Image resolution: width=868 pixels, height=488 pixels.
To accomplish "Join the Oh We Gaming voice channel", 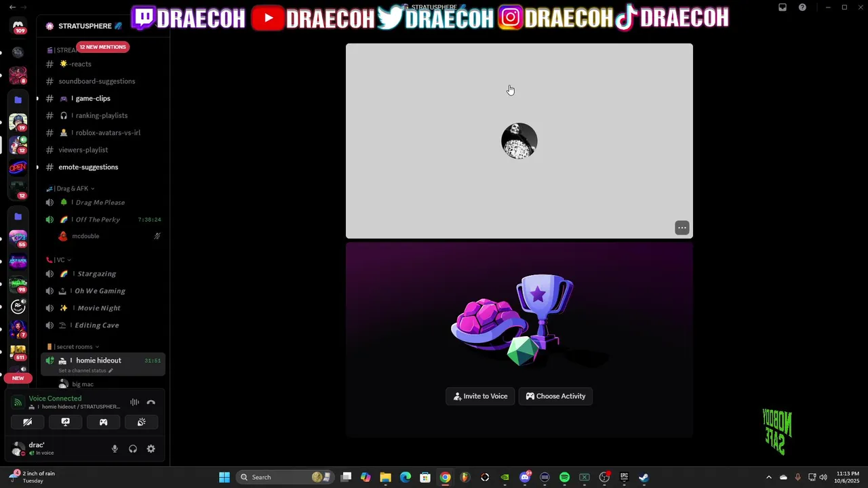I will (102, 291).
